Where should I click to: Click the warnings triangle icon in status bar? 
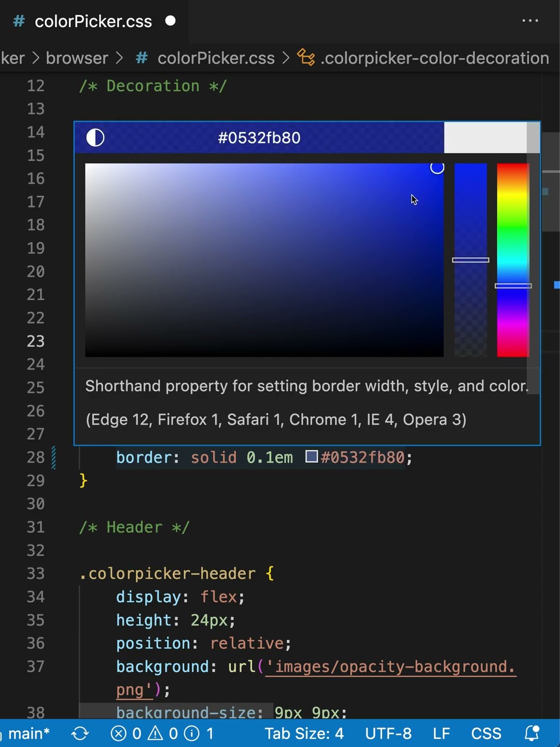coord(155,733)
